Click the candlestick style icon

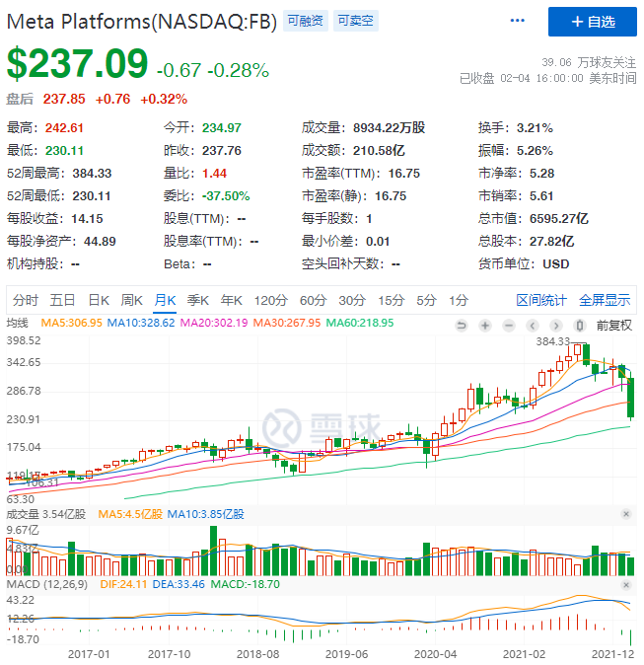(x=580, y=326)
